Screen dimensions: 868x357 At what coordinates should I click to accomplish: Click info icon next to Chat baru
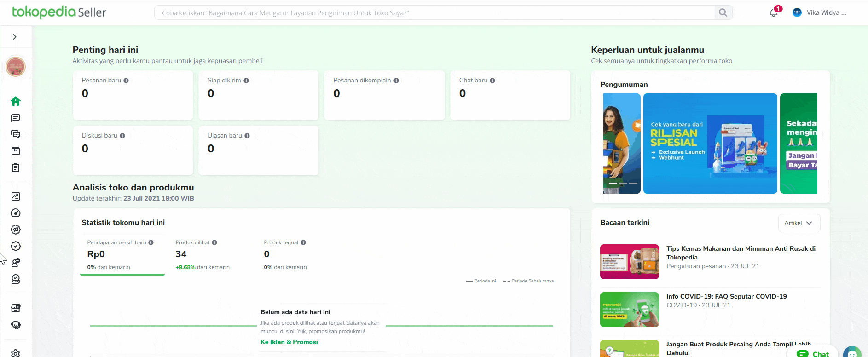click(x=492, y=81)
